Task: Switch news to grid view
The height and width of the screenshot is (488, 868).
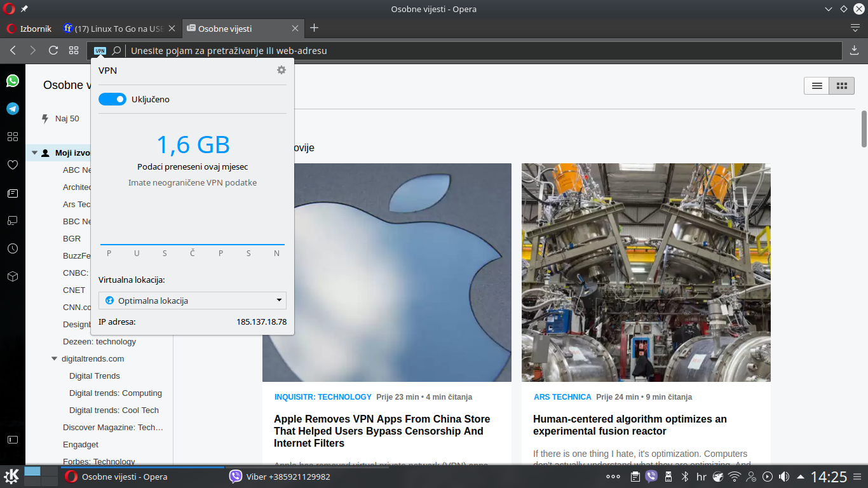Action: pos(841,86)
